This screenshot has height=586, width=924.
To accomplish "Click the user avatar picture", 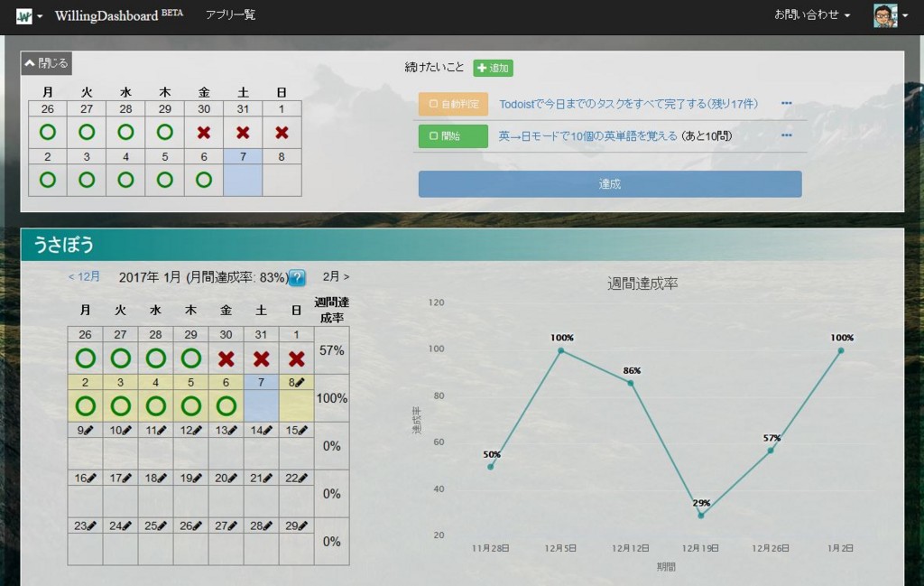I will point(885,16).
